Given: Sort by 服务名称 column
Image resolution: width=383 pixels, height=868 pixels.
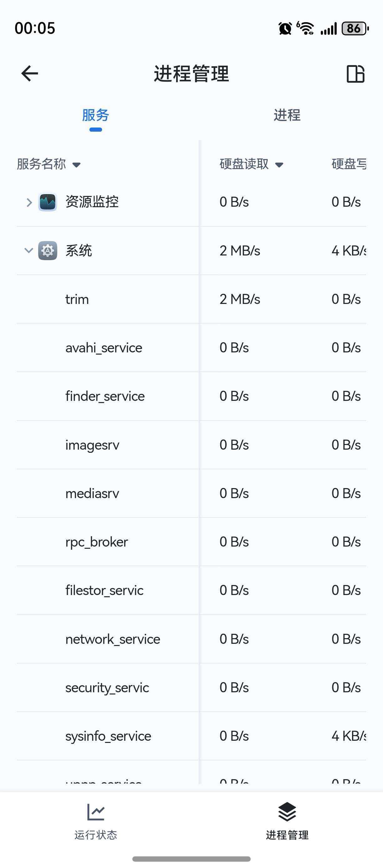Looking at the screenshot, I should point(49,164).
